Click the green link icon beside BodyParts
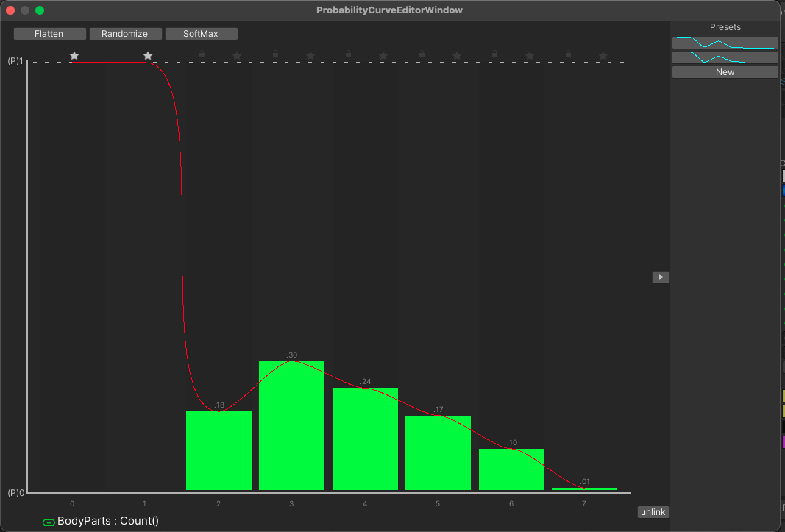Viewport: 785px width, 532px height. tap(49, 522)
